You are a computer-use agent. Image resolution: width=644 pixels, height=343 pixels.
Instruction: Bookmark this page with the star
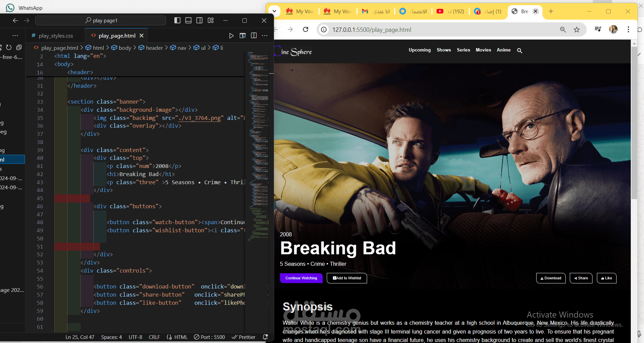(x=577, y=30)
